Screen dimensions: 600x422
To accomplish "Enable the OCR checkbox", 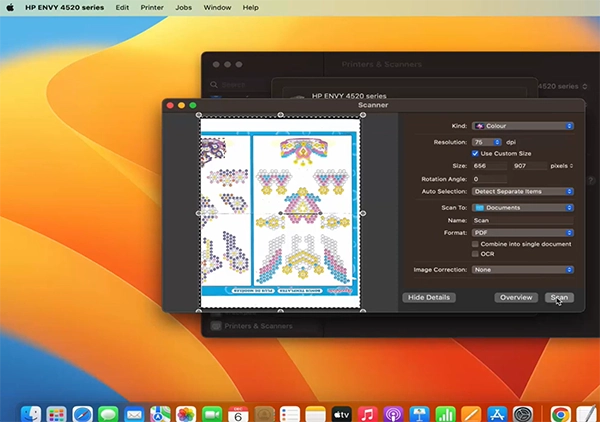I will point(475,254).
